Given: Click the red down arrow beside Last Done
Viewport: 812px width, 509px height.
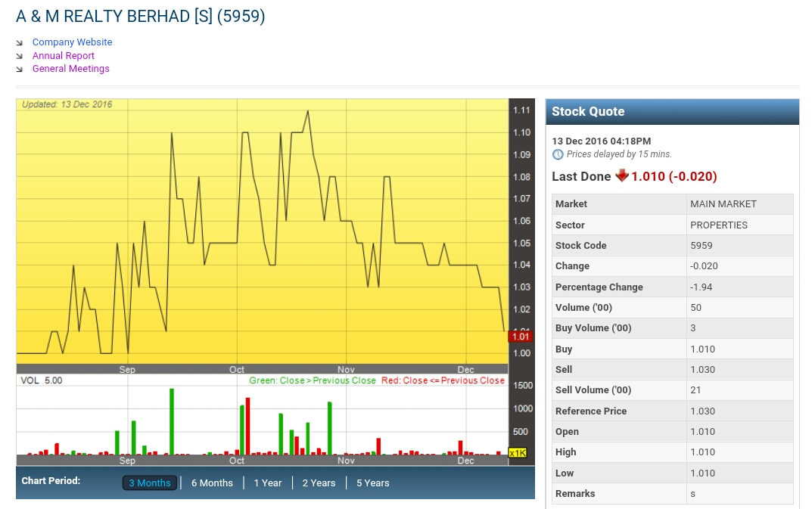Looking at the screenshot, I should tap(621, 175).
